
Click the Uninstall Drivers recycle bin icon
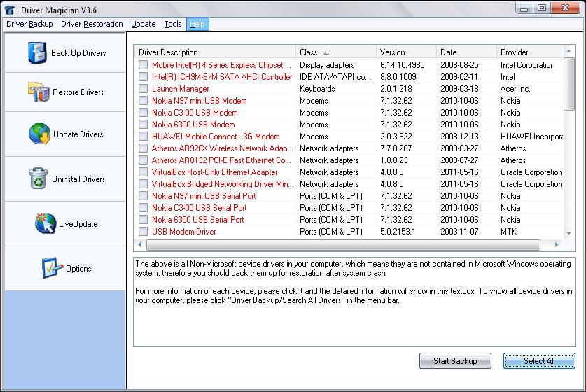pyautogui.click(x=38, y=178)
